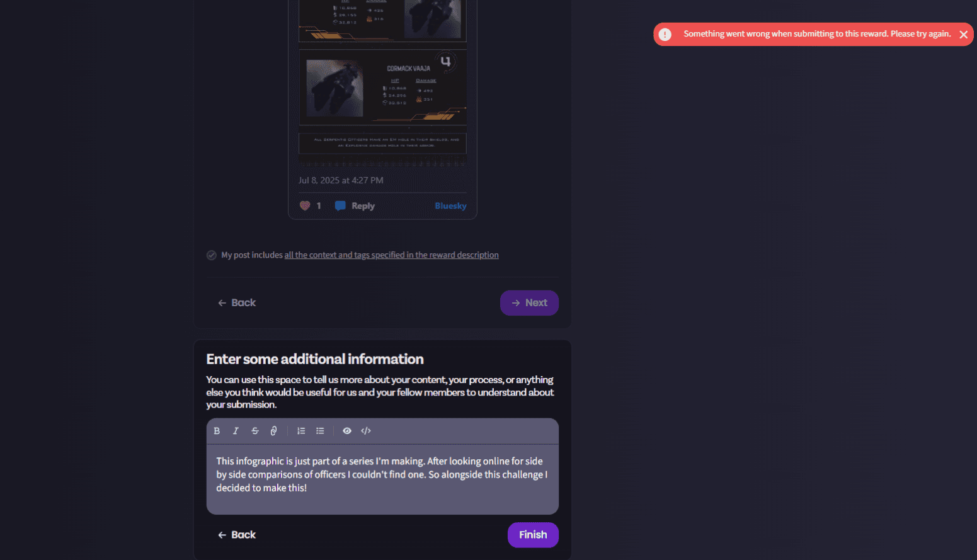This screenshot has width=977, height=560.
Task: Insert a link via the editor toolbar
Action: click(x=273, y=431)
